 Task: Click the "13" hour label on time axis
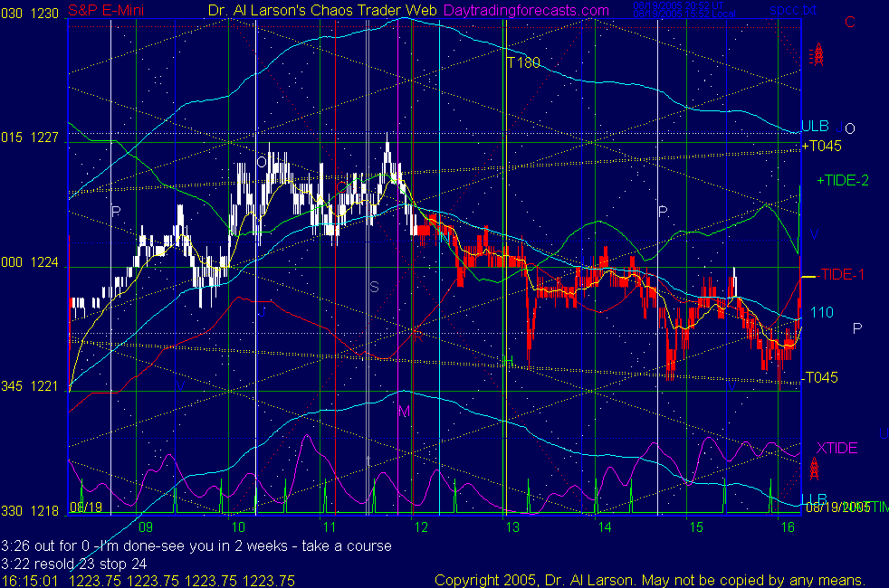[512, 527]
